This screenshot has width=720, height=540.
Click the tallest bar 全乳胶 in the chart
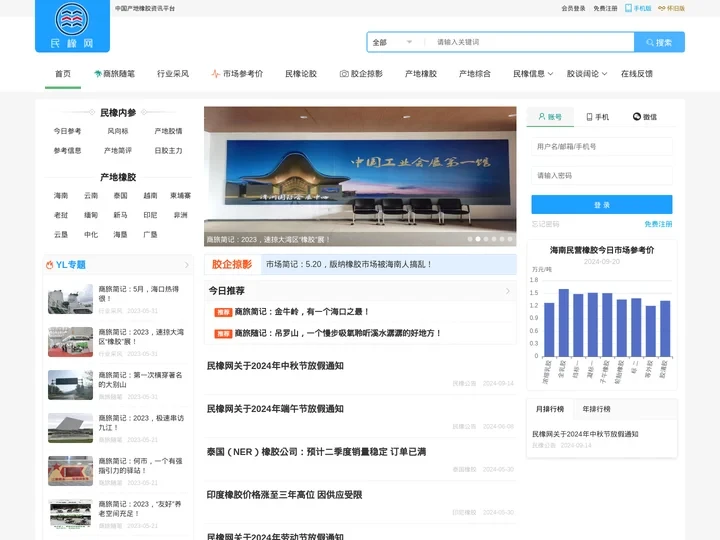pyautogui.click(x=563, y=323)
